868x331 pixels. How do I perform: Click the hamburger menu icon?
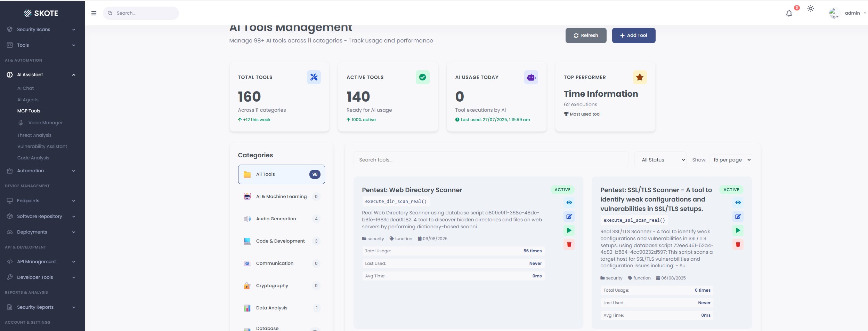pyautogui.click(x=94, y=13)
